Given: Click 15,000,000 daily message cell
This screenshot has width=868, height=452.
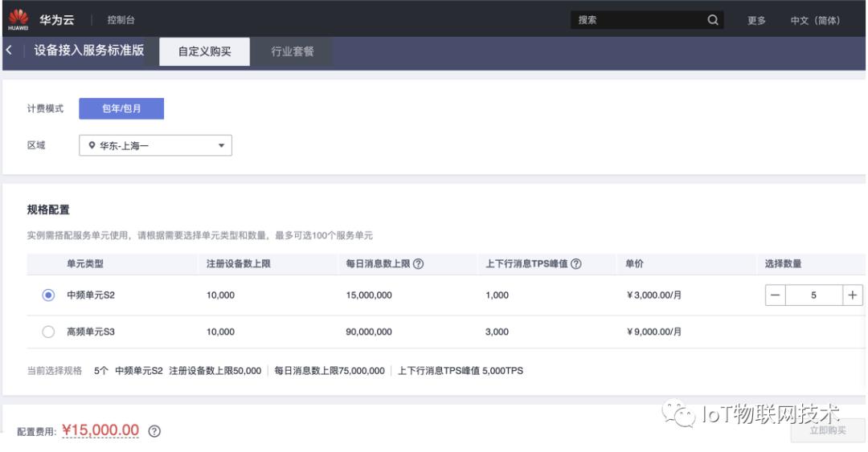Looking at the screenshot, I should pos(369,295).
